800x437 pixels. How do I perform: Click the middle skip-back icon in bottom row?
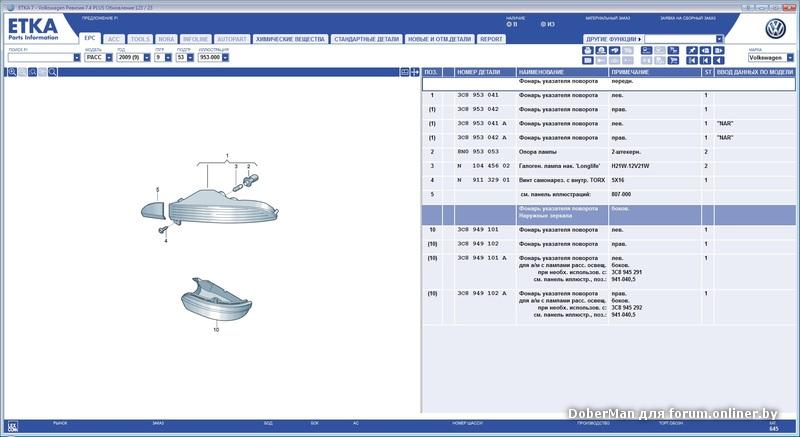tap(705, 60)
